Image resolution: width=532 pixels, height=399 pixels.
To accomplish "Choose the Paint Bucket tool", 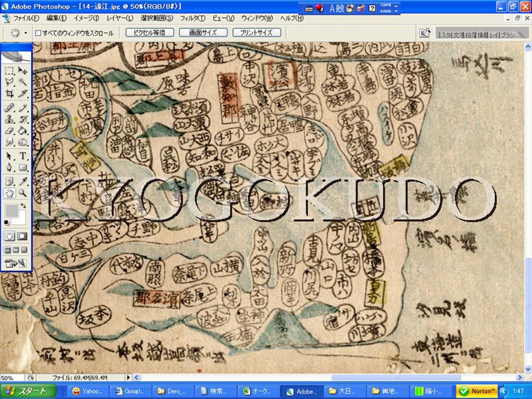I will (23, 130).
